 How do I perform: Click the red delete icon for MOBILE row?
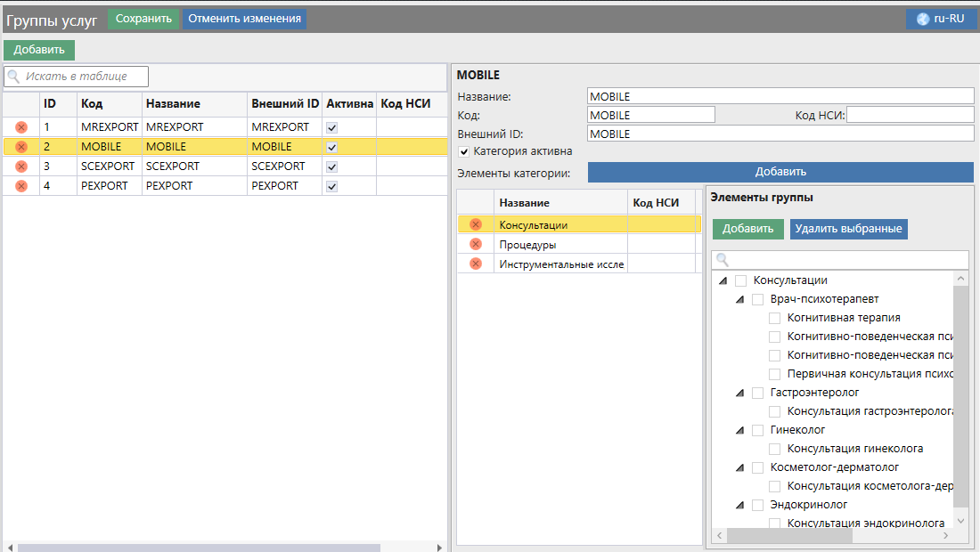point(21,147)
